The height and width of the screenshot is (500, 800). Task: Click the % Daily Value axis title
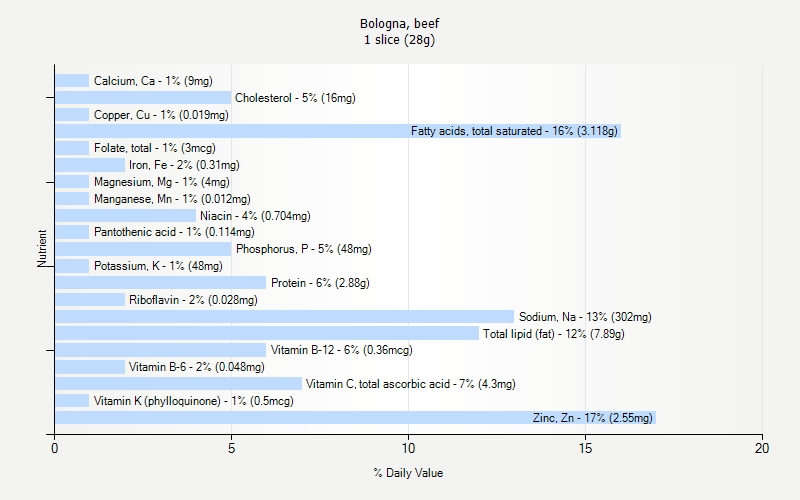408,473
